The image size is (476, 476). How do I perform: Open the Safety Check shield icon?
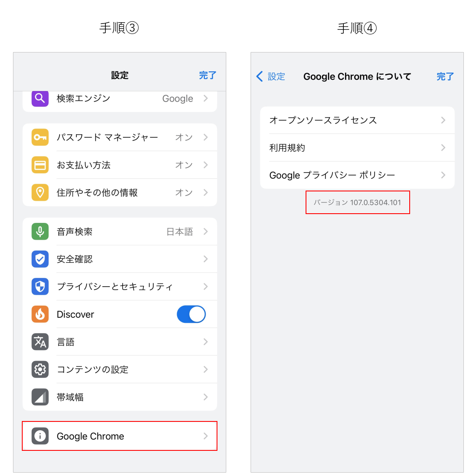40,259
